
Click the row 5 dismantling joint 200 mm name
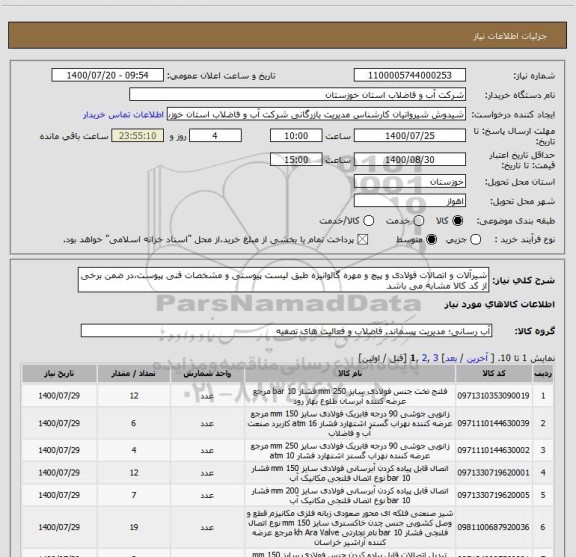350,496
